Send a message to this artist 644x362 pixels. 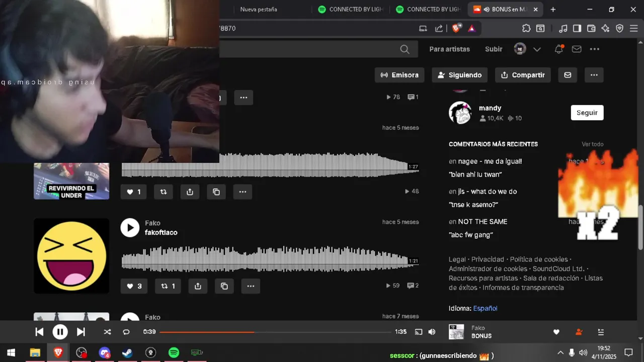pos(568,75)
